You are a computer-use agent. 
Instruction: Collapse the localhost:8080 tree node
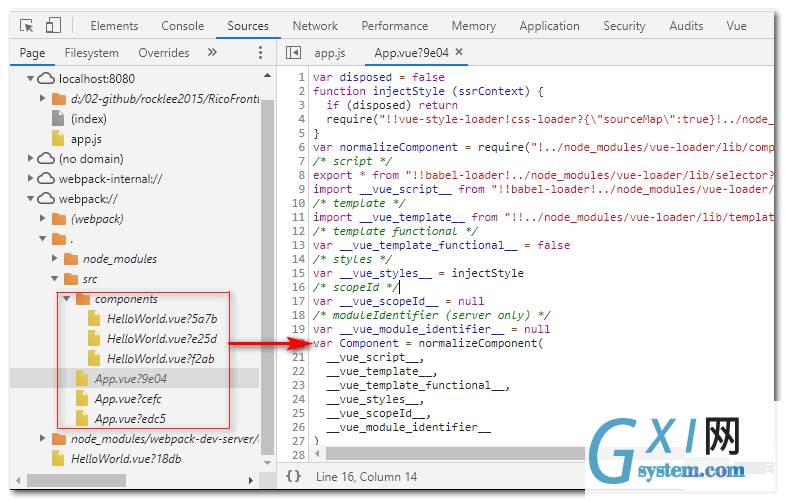30,79
